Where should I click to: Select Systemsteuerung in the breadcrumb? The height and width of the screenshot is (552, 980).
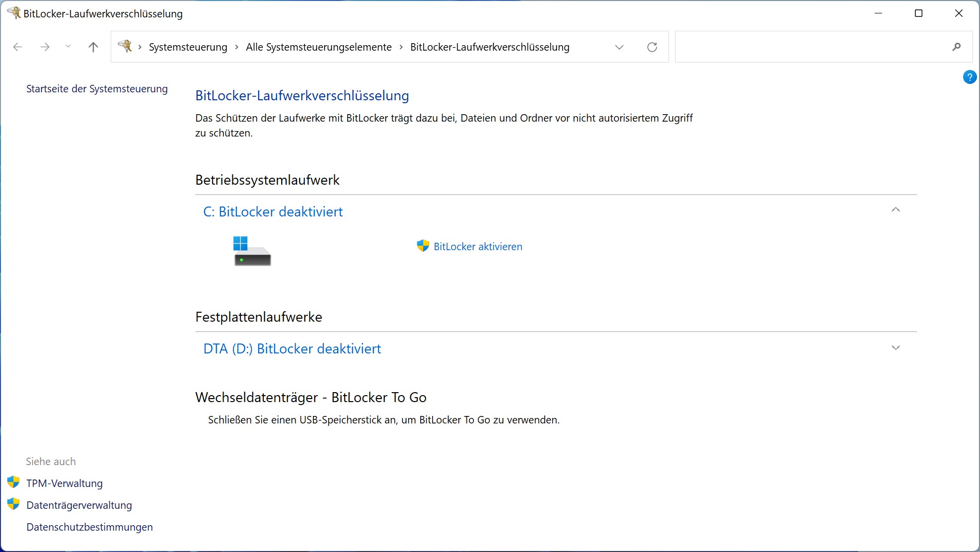point(187,47)
